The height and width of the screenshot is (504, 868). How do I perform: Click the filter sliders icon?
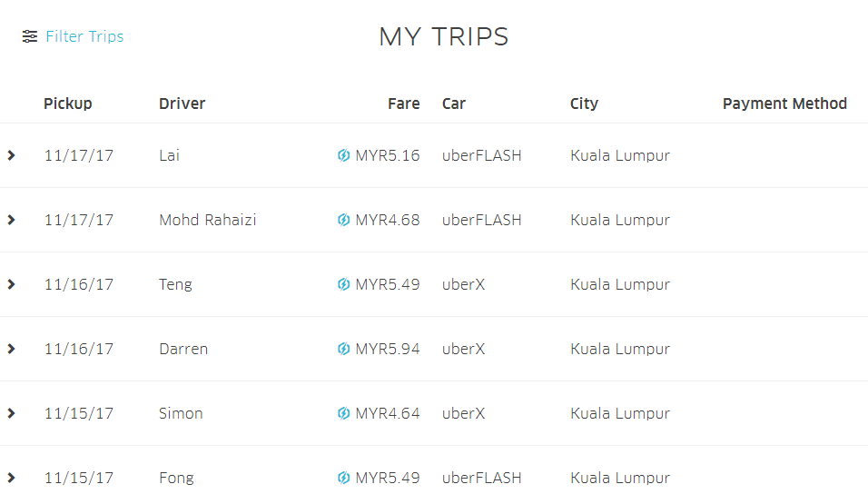(30, 36)
